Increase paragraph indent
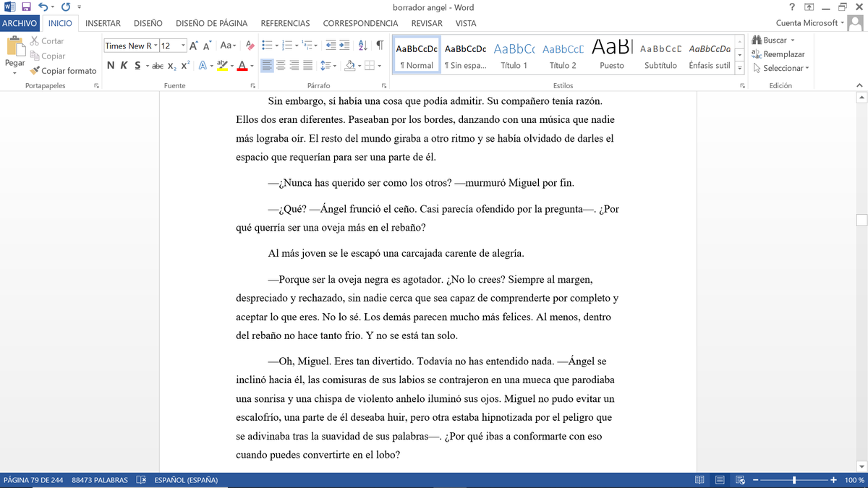This screenshot has width=868, height=488. click(344, 46)
